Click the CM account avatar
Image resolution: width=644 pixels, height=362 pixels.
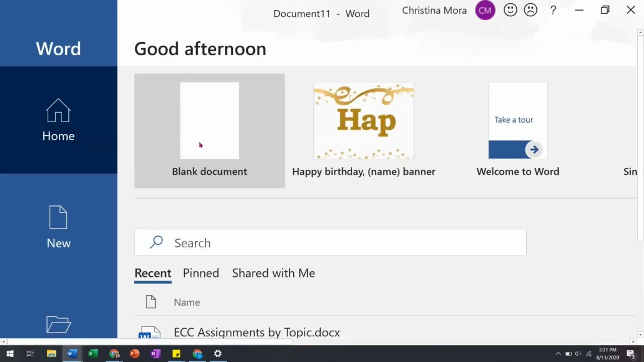485,10
